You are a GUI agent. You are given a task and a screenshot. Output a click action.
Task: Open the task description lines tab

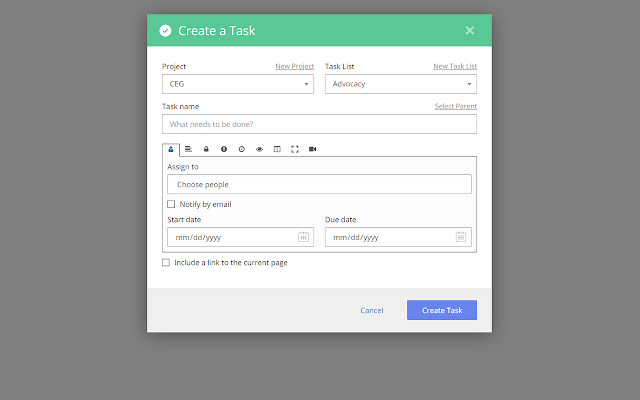(x=188, y=149)
